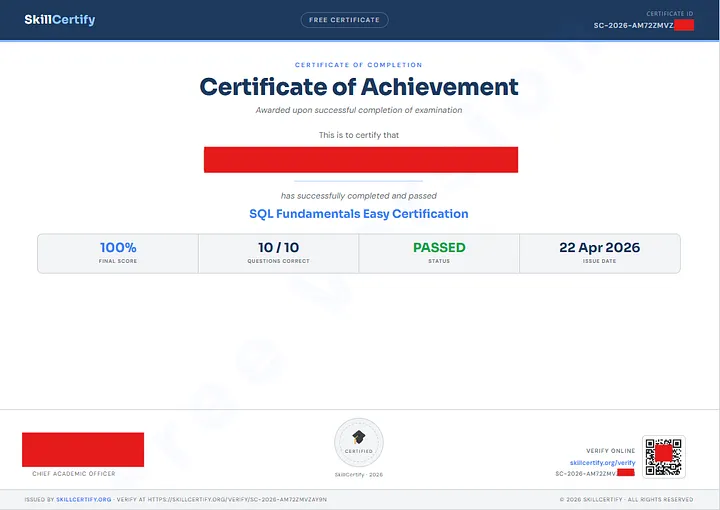Click the SQL Fundamentals Easy Certification title
The height and width of the screenshot is (510, 720).
click(359, 214)
